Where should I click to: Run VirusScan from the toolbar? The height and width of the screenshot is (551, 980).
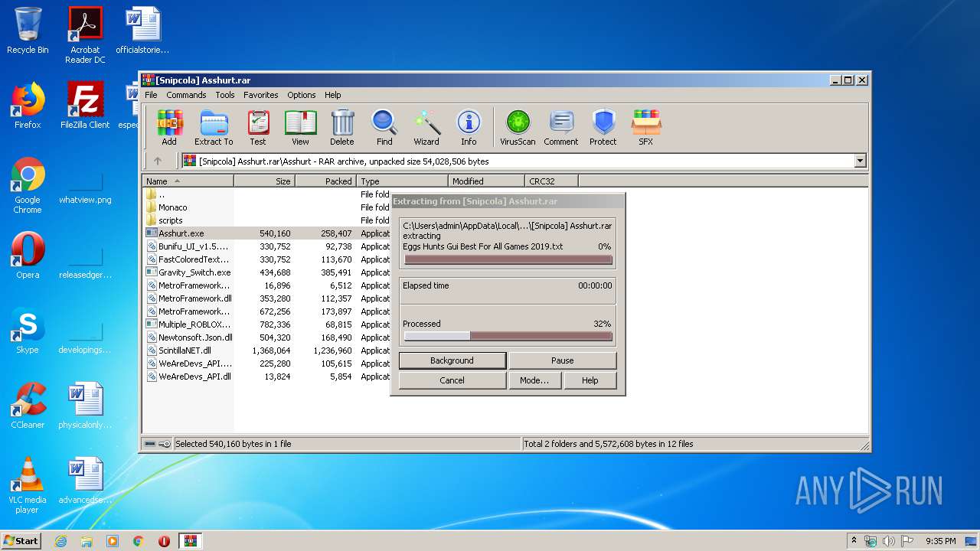click(x=518, y=127)
